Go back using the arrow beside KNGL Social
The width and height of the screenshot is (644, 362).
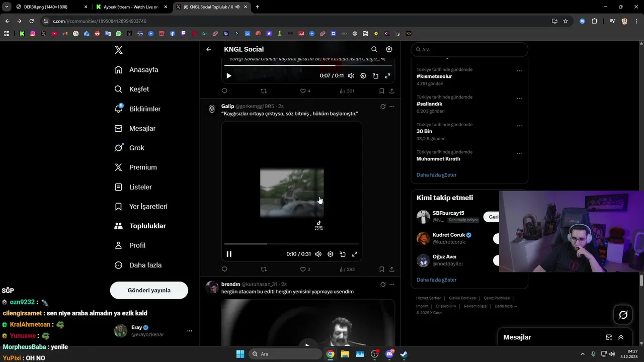(209, 49)
